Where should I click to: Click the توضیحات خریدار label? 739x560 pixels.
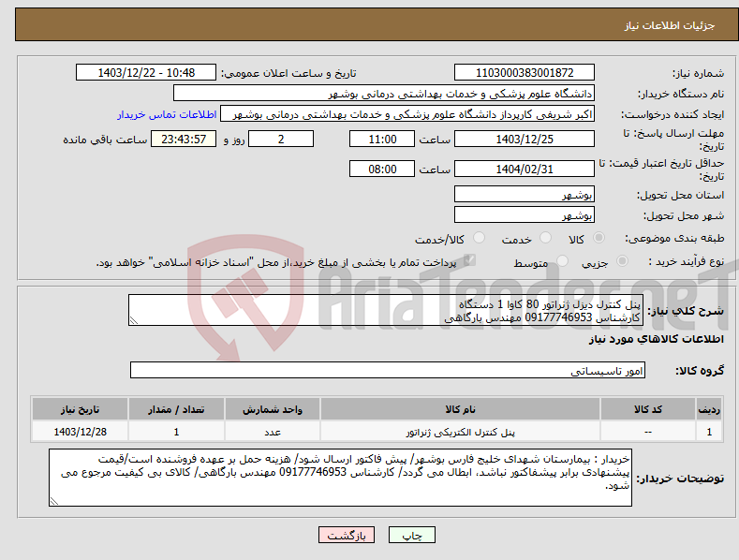[680, 479]
